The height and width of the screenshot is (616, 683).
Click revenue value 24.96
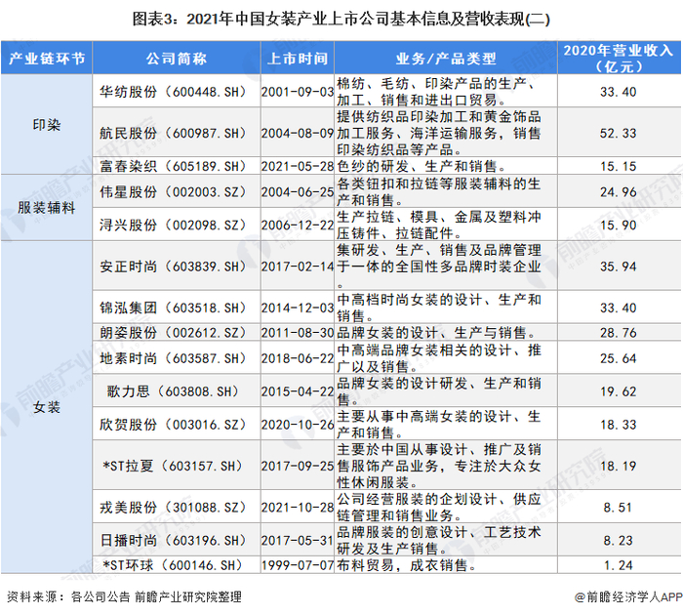point(618,191)
